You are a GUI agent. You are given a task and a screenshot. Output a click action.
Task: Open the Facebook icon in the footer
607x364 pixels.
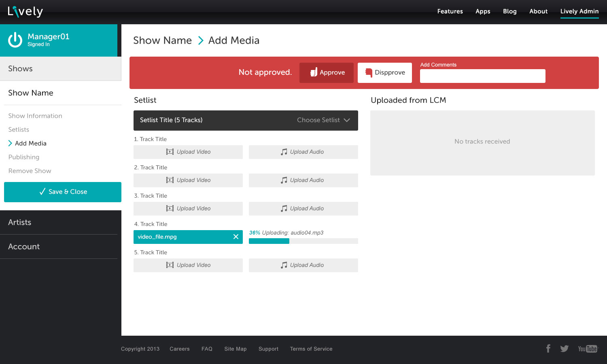(x=548, y=349)
